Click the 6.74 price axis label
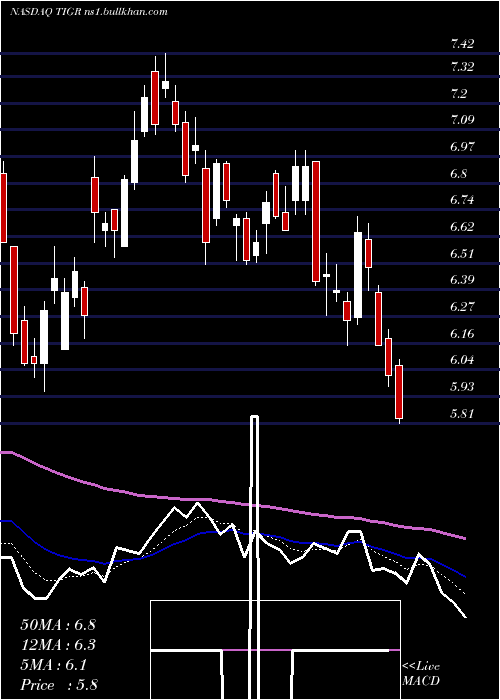Image resolution: width=500 pixels, height=700 pixels. 462,200
